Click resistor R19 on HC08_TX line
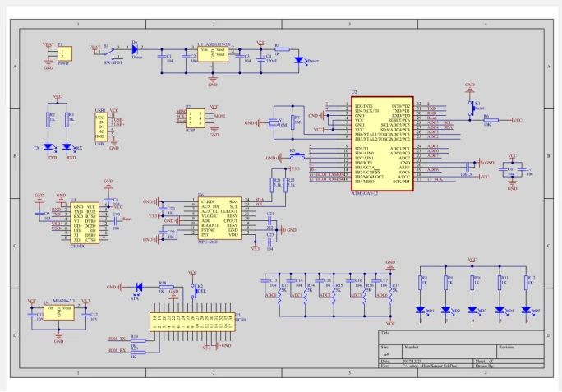Image resolution: width=562 pixels, height=392 pixels. coord(138,341)
